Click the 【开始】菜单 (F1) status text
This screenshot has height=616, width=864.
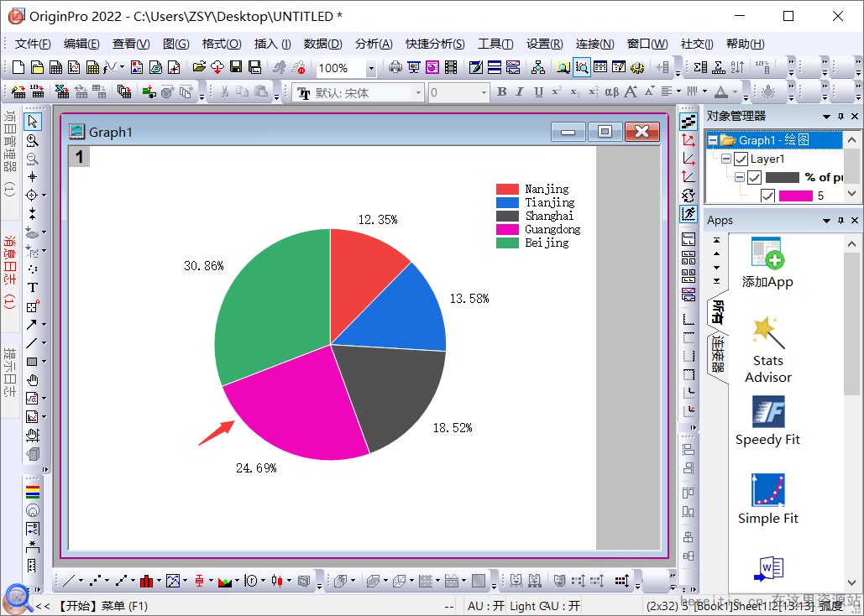point(102,606)
